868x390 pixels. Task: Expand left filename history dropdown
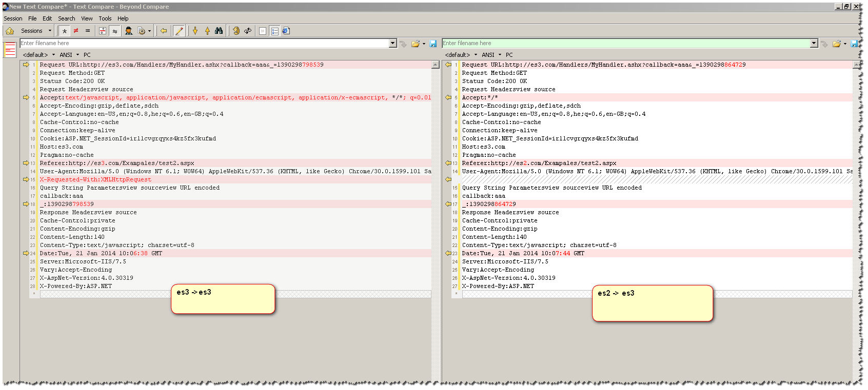[x=393, y=44]
